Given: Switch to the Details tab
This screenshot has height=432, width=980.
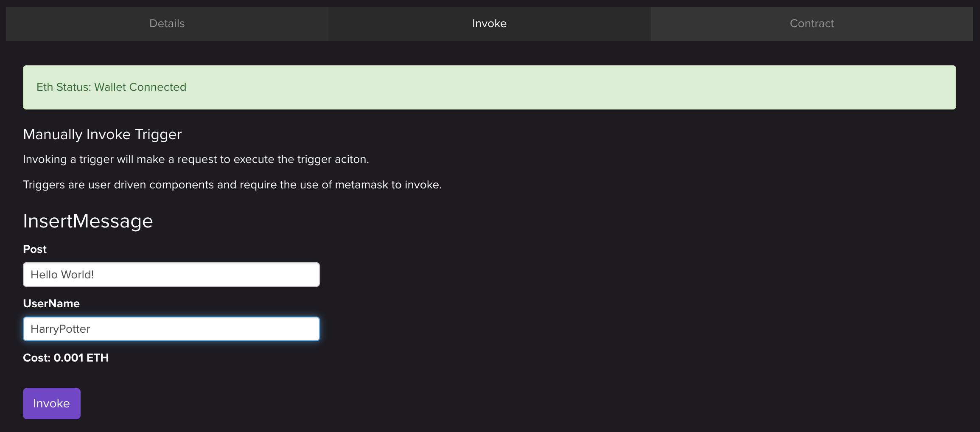Looking at the screenshot, I should (x=167, y=24).
